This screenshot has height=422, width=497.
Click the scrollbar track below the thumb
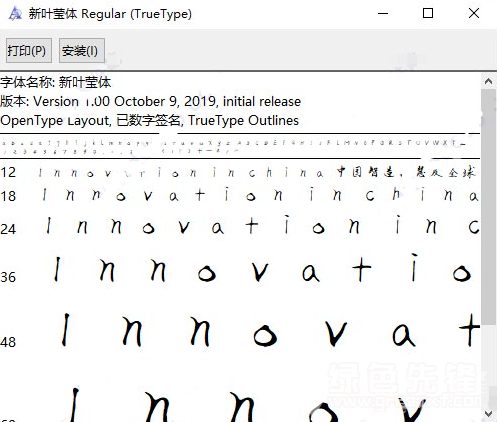(489, 366)
